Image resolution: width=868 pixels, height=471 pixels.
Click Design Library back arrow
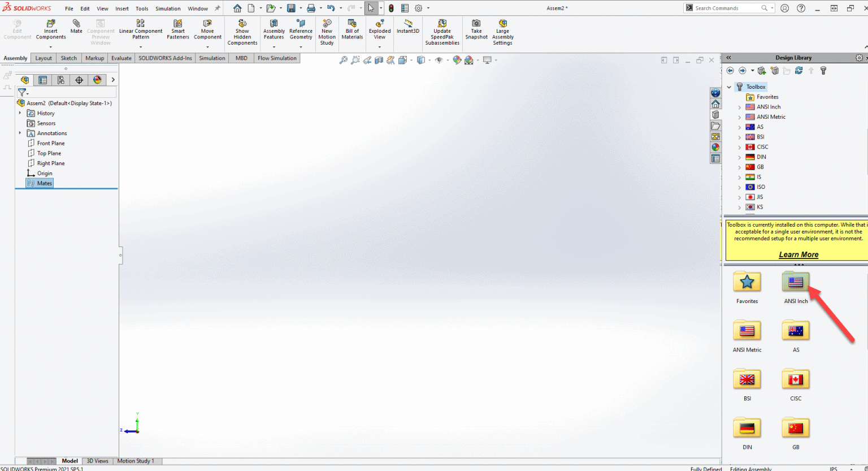click(x=730, y=71)
